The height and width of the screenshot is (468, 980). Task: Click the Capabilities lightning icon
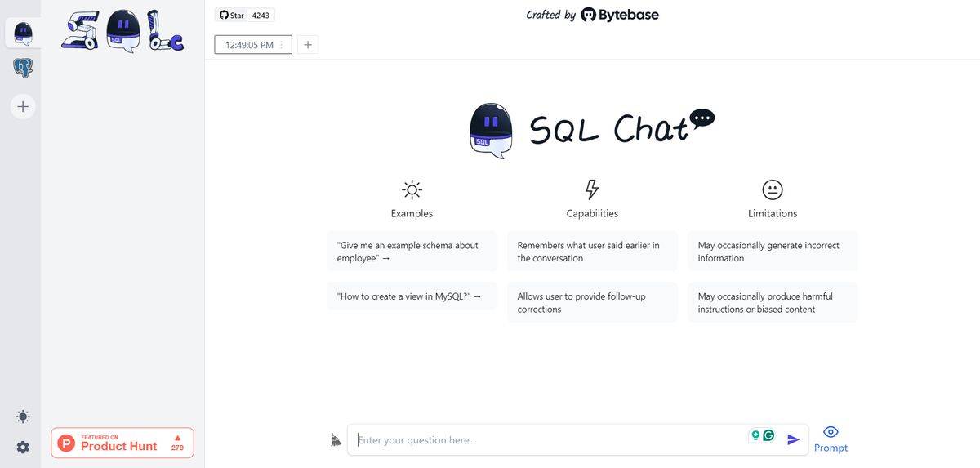click(x=592, y=189)
